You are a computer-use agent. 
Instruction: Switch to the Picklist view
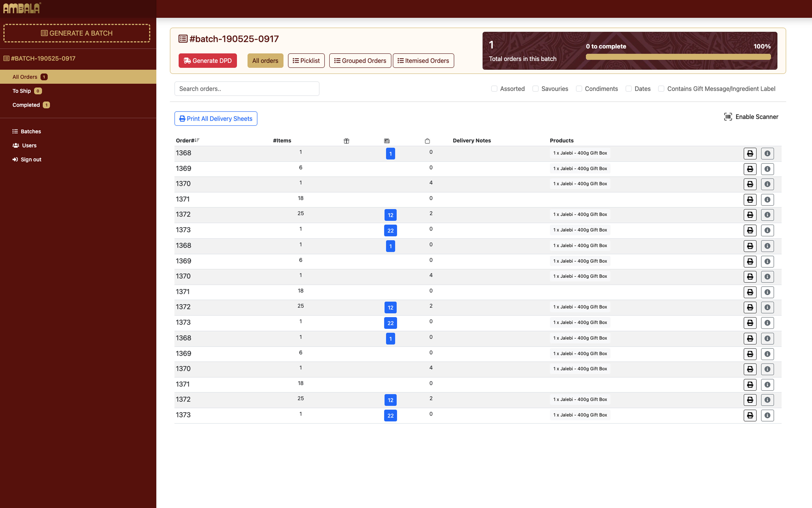306,60
